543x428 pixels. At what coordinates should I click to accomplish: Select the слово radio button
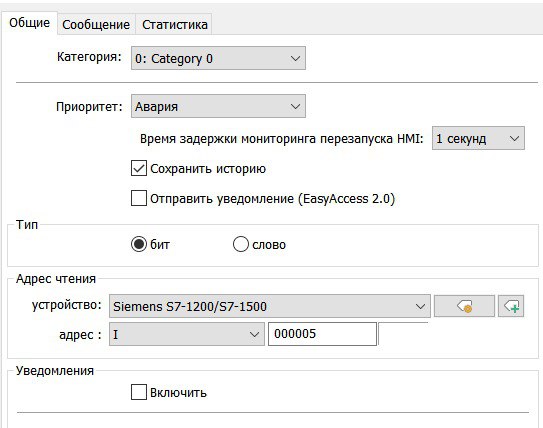pos(240,244)
